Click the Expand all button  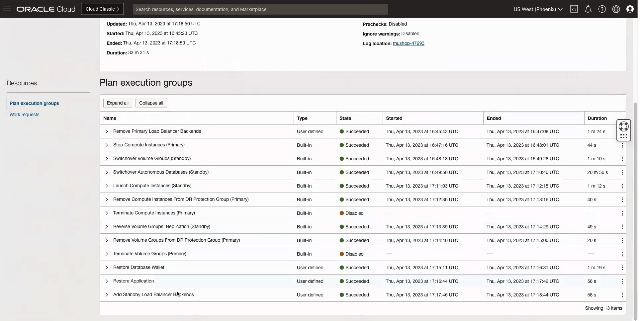[x=118, y=103]
